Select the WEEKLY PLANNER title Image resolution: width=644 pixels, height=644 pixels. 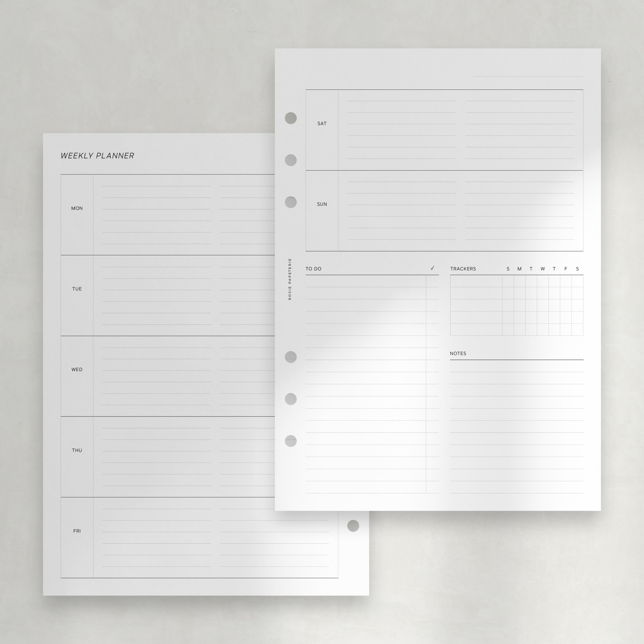(x=103, y=155)
